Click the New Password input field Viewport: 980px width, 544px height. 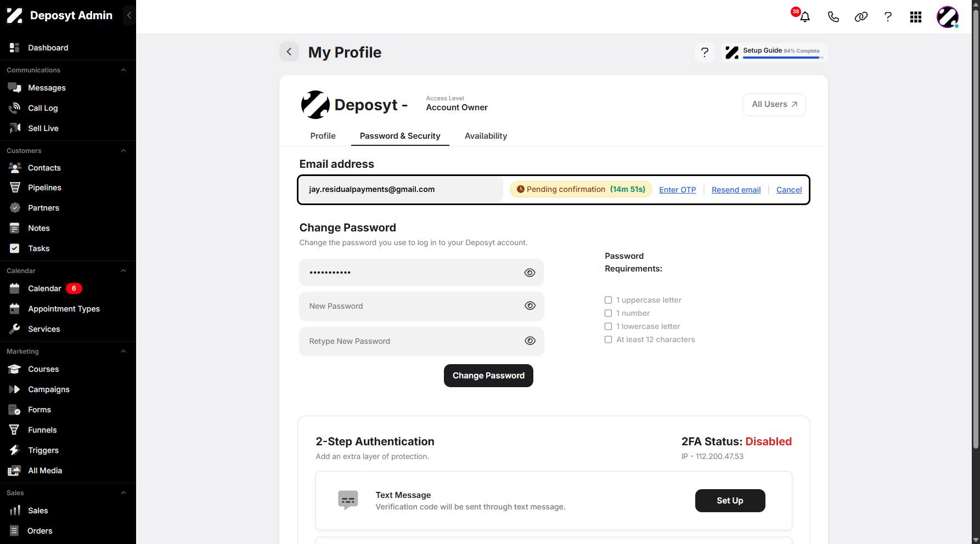[x=421, y=306]
